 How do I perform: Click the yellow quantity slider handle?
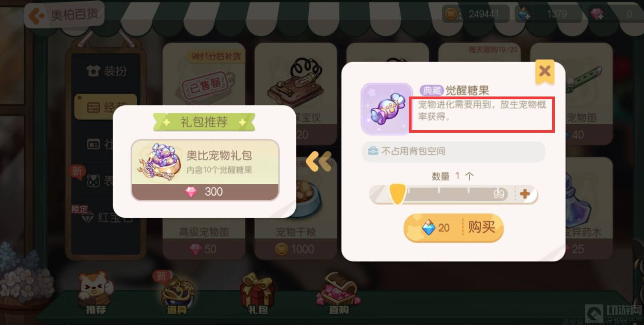[x=397, y=193]
